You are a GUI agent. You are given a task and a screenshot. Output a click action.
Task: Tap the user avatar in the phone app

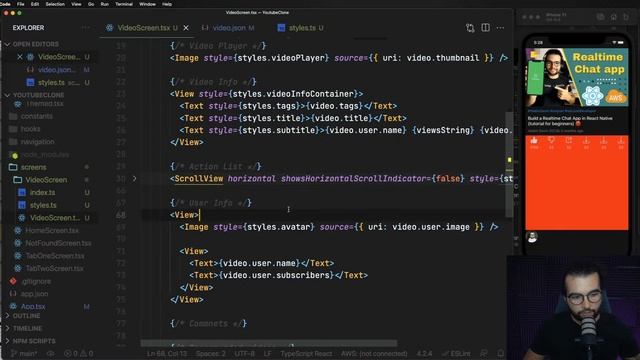point(532,237)
